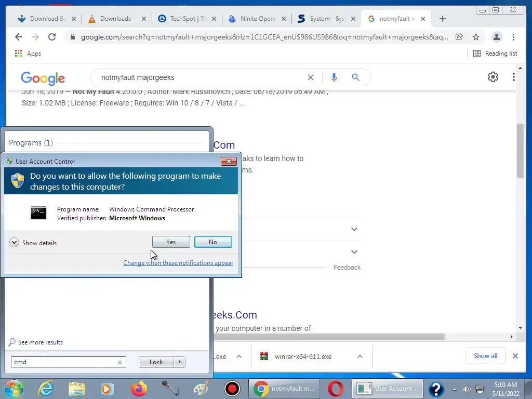Open Chrome three-dot menu
This screenshot has width=532, height=399.
513,37
